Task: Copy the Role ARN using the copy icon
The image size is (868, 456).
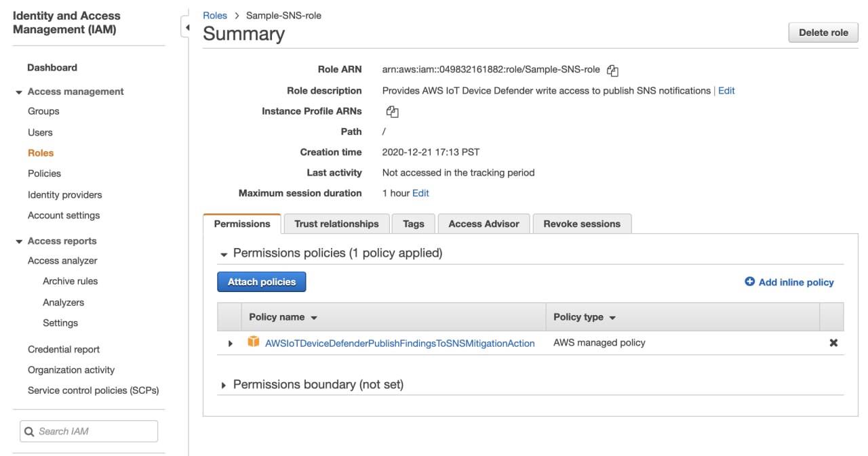Action: [612, 69]
